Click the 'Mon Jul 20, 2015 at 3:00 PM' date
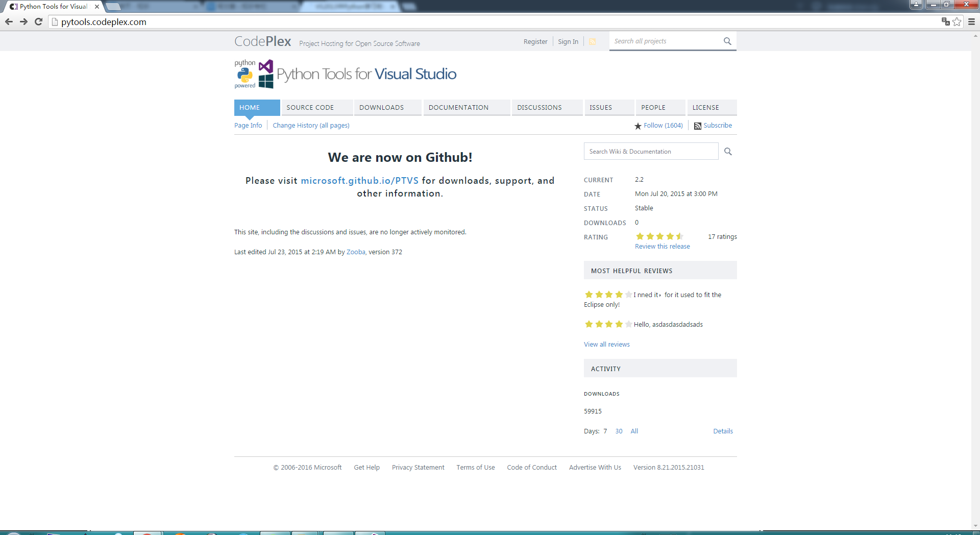 coord(676,194)
